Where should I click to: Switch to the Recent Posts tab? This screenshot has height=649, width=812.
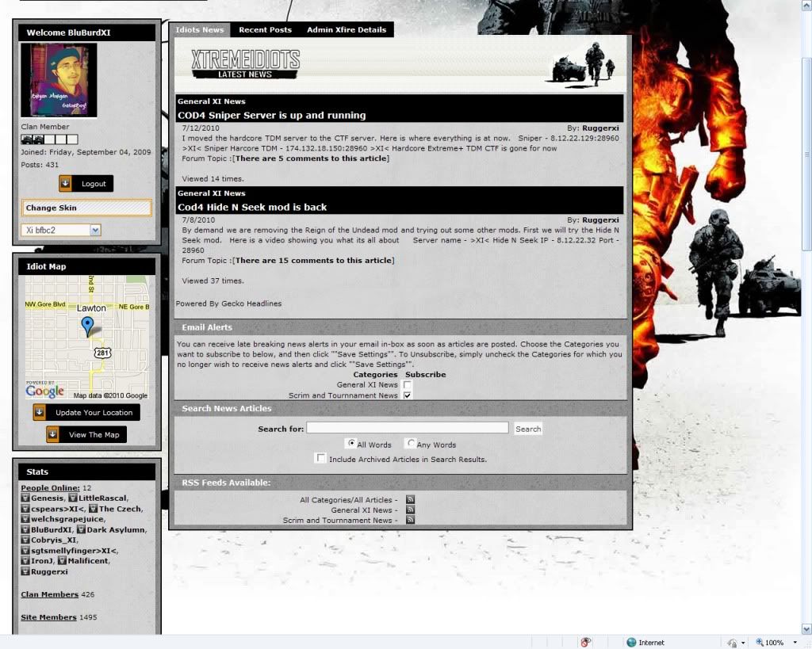click(x=265, y=30)
